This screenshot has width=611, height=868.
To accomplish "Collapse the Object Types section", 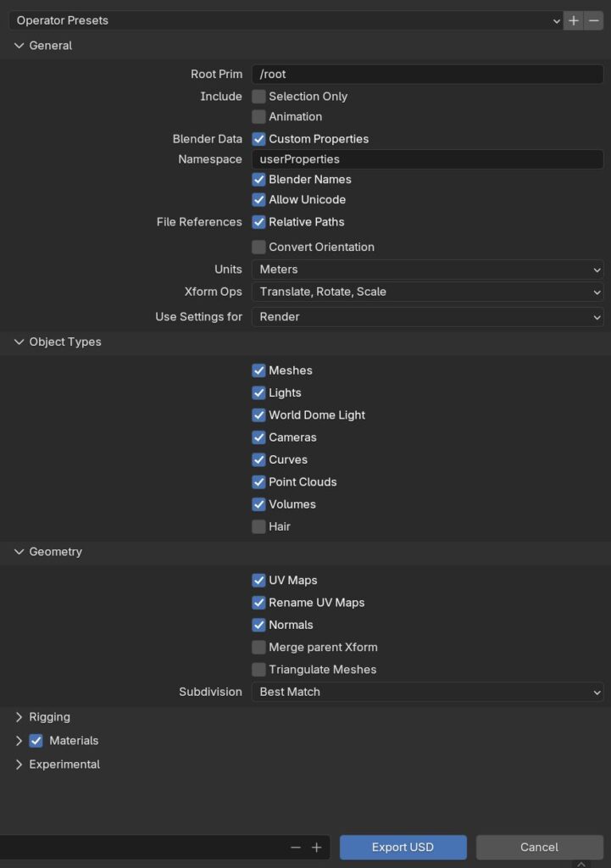I will [x=19, y=342].
